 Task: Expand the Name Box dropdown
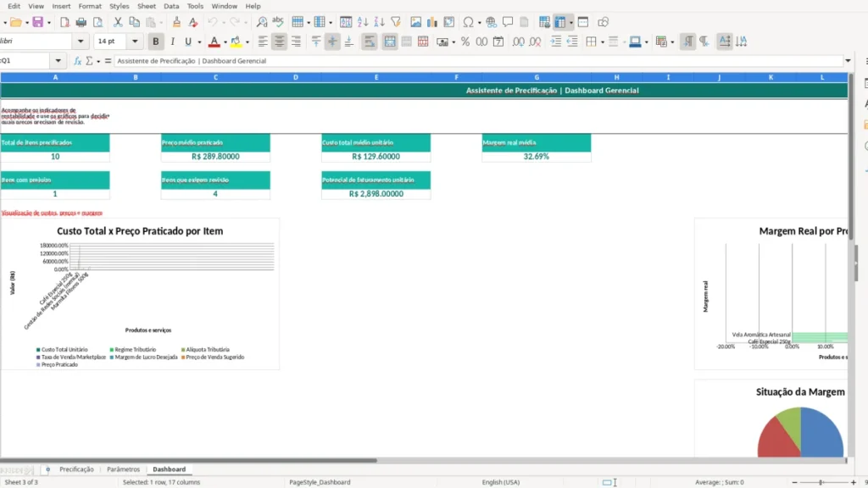tap(58, 61)
